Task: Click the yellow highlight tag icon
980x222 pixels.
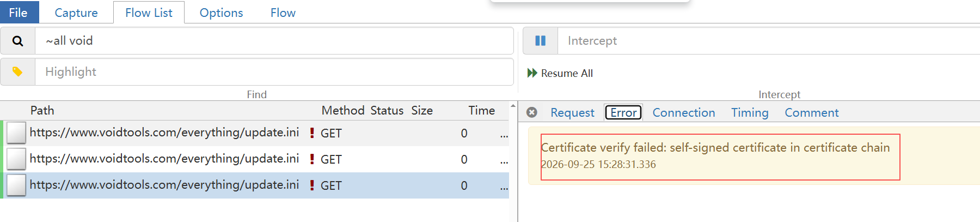Action: click(17, 71)
